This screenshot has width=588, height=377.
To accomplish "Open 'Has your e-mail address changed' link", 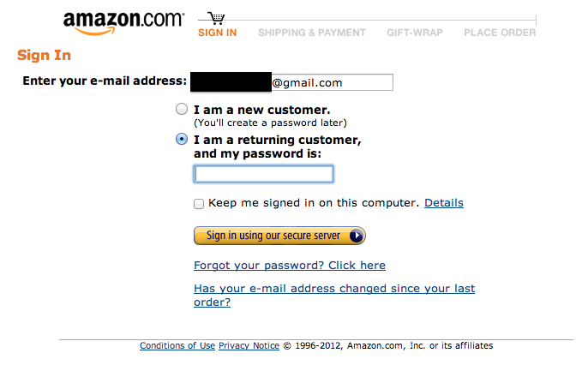I will point(333,289).
